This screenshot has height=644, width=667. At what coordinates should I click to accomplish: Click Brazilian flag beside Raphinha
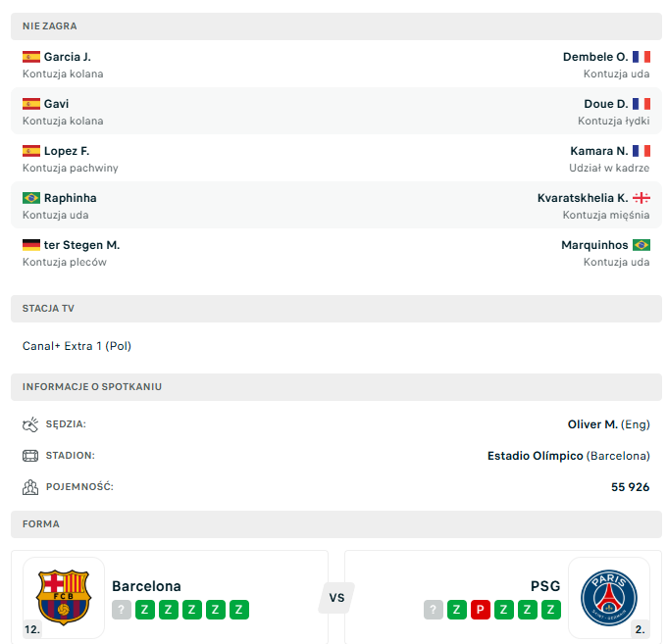(x=31, y=198)
